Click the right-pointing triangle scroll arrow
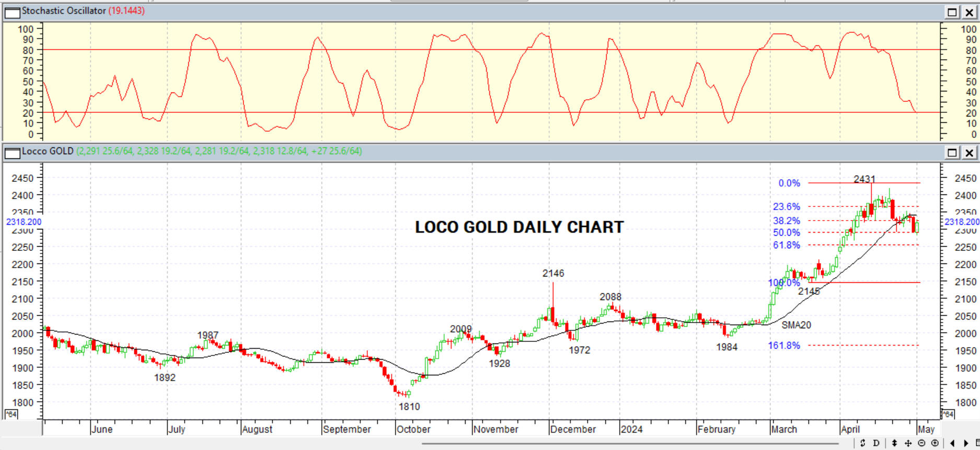Viewport: 980px width, 450px height. [x=966, y=443]
